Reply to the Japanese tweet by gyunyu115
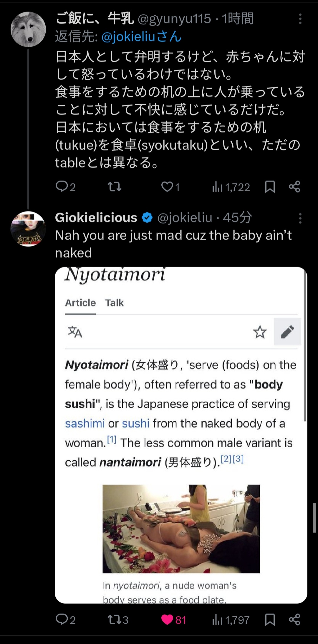Viewport: 318px width, 644px height. tap(62, 187)
